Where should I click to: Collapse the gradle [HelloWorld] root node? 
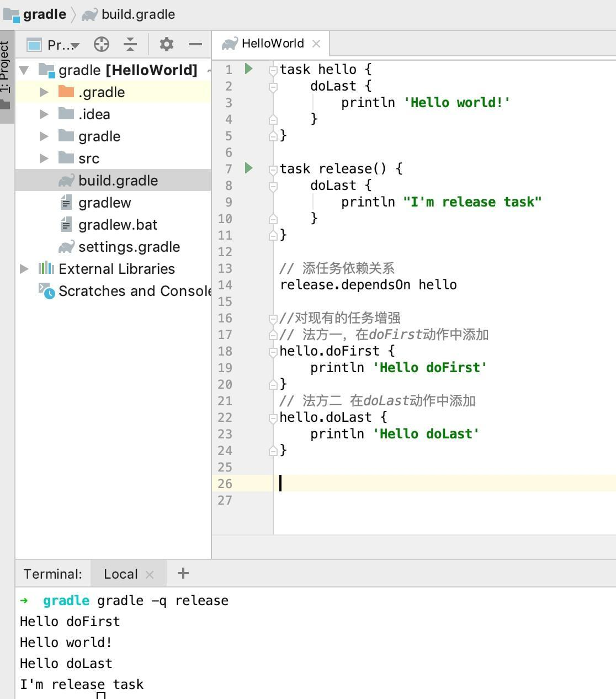(24, 70)
